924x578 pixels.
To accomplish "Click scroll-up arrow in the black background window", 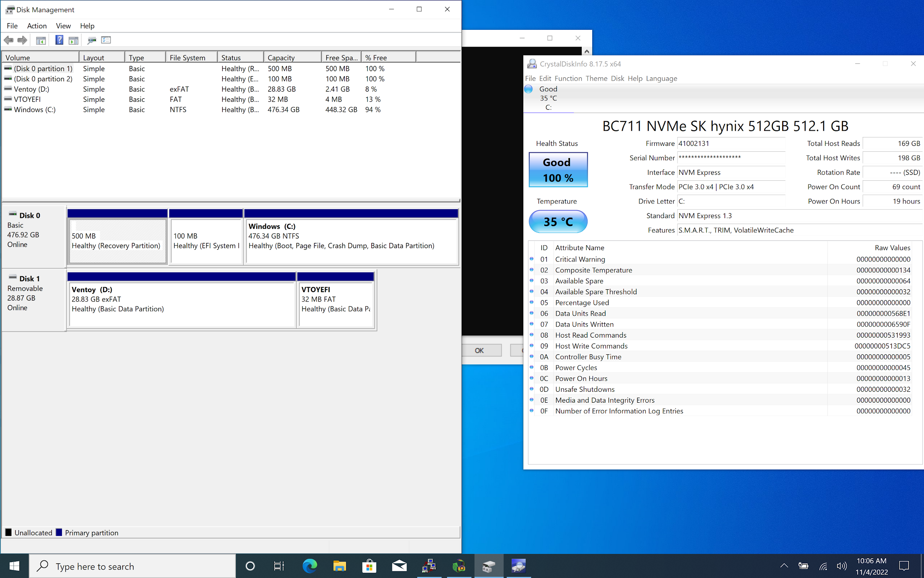I will coord(587,51).
